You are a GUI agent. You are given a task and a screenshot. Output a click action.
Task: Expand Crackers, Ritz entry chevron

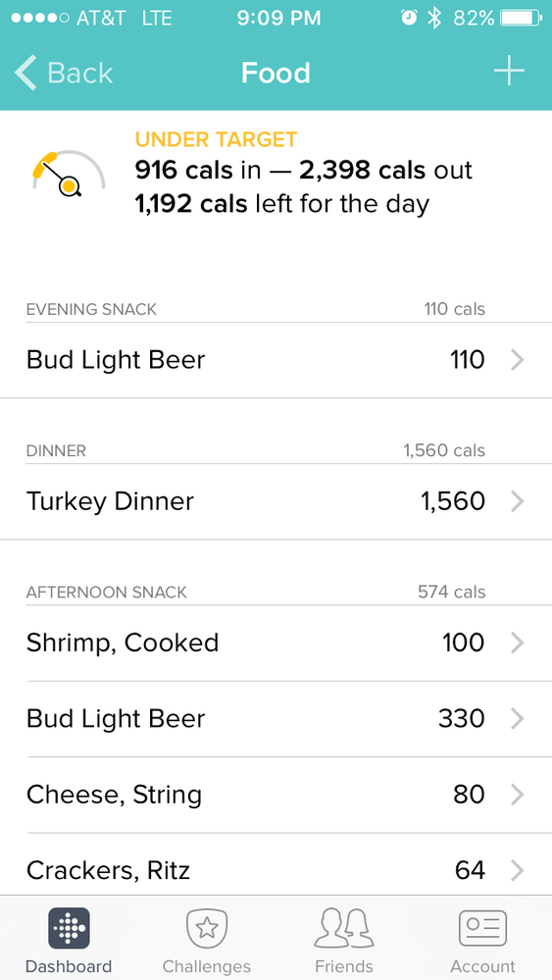[517, 870]
